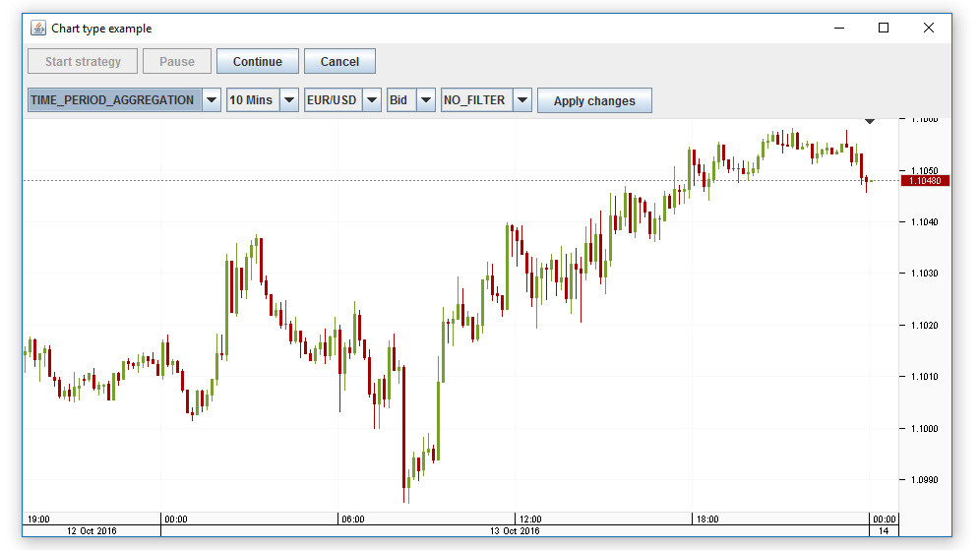The height and width of the screenshot is (550, 980).
Task: Click the 06:00 time axis label
Action: coord(353,519)
